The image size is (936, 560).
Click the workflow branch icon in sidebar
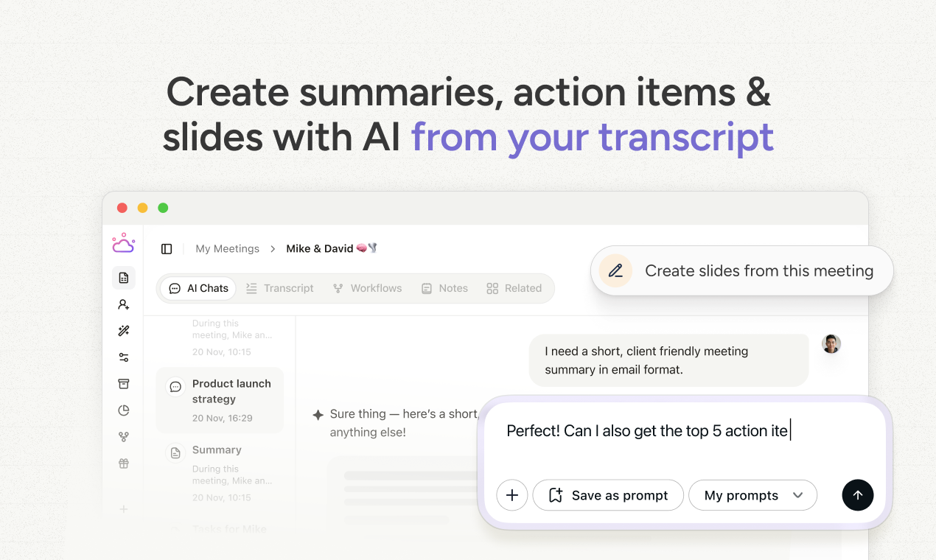tap(124, 437)
